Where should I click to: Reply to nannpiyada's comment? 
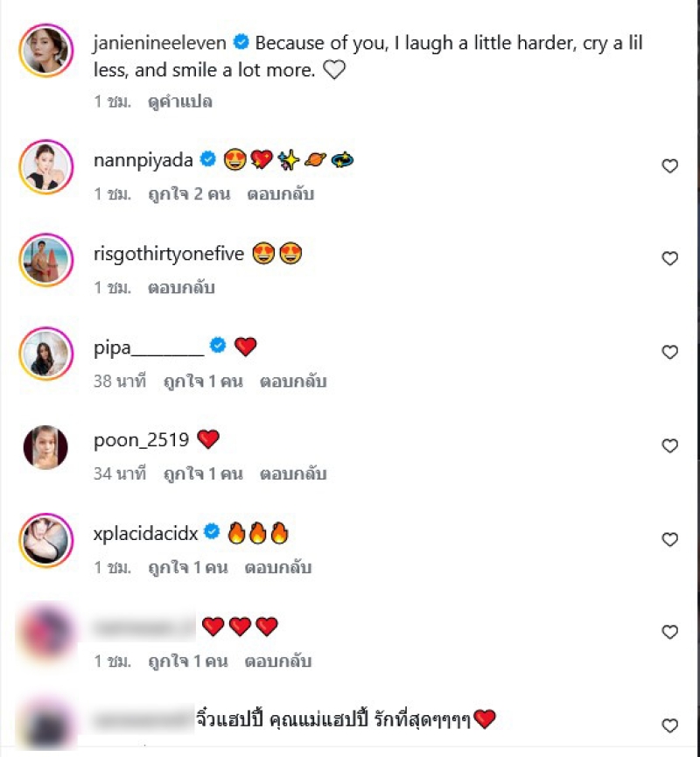279,194
